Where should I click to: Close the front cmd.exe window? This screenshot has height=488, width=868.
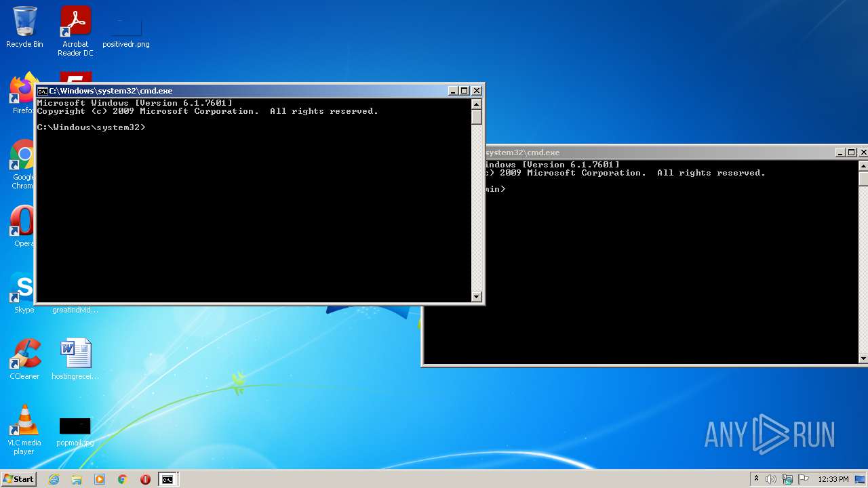(x=477, y=91)
